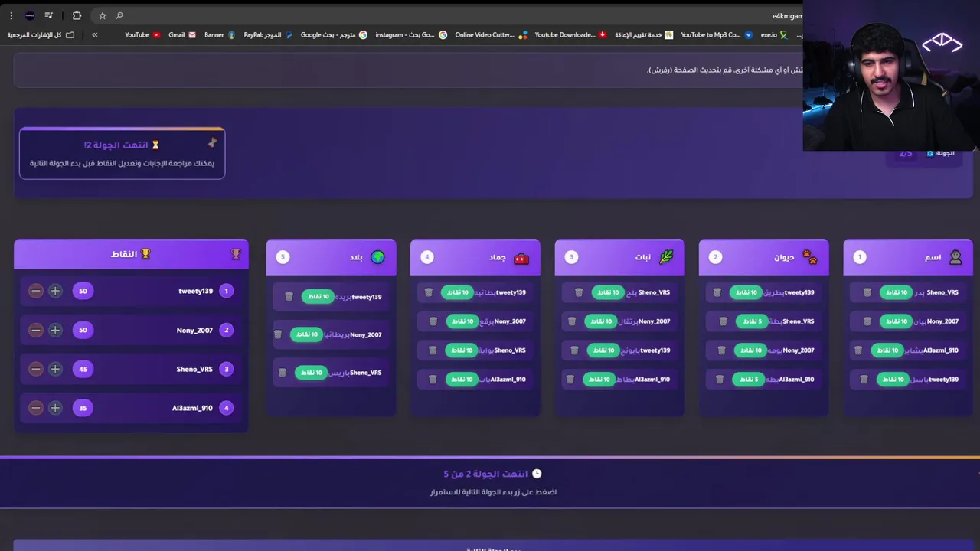The height and width of the screenshot is (551, 980).
Task: Delete tweety139's answer in the نبات column
Action: [x=575, y=350]
